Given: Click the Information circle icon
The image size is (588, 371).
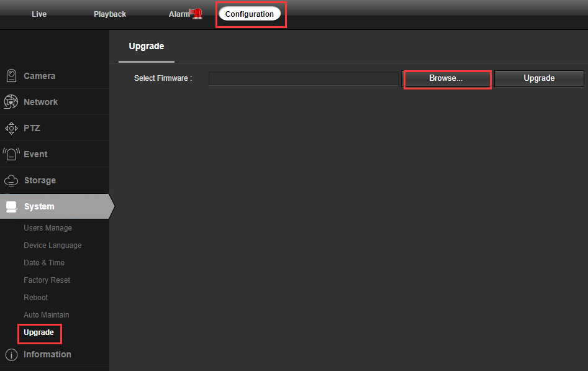Looking at the screenshot, I should tap(12, 354).
